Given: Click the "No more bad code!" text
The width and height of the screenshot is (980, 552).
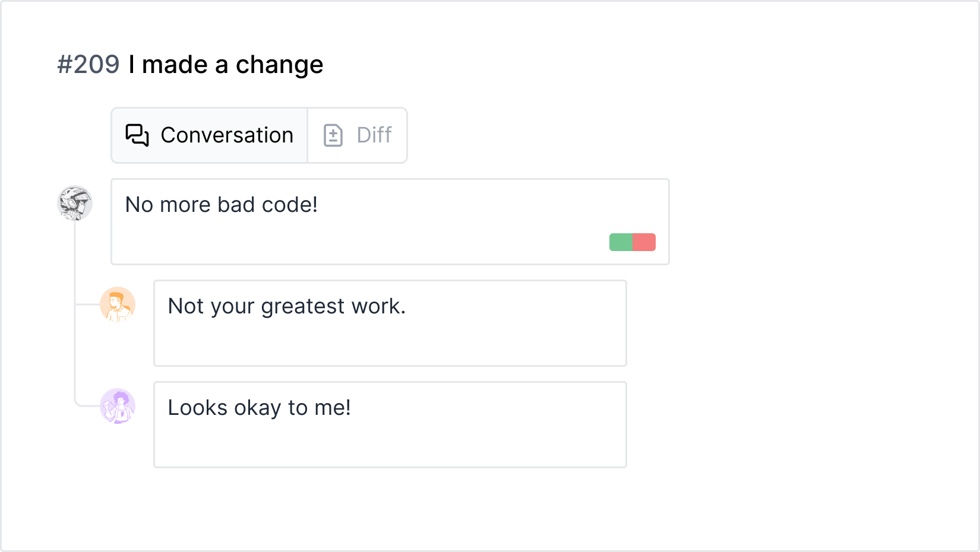Looking at the screenshot, I should [222, 205].
